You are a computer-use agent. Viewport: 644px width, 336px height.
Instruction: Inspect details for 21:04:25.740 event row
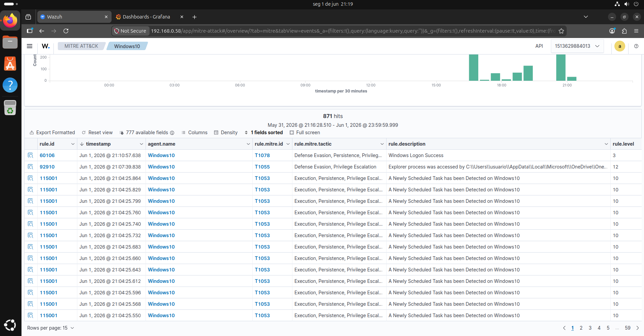[x=31, y=224]
